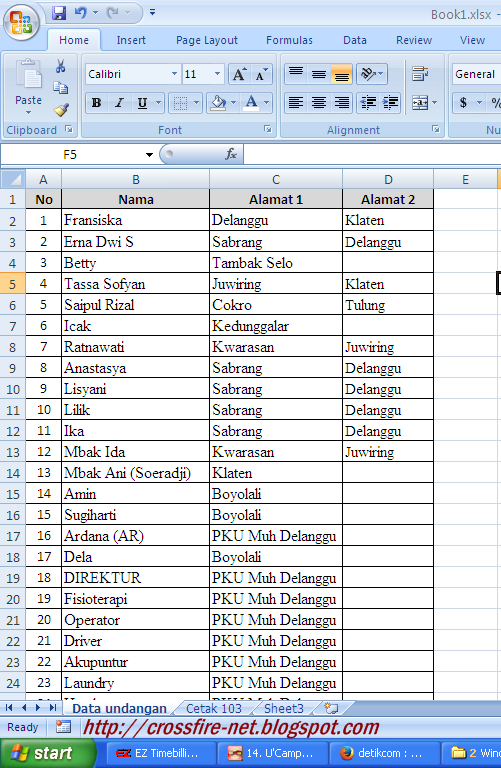Toggle Bold formatting
Screen dimensions: 501x768
point(96,103)
